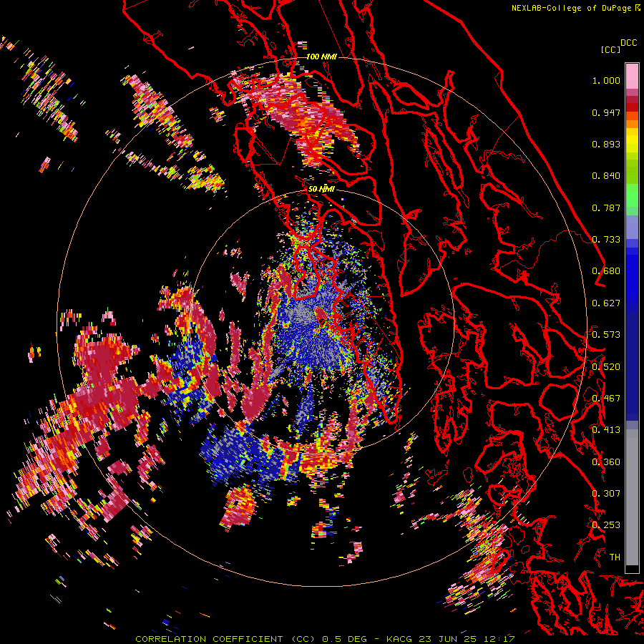Click the 100 NMI range ring label

(x=321, y=57)
